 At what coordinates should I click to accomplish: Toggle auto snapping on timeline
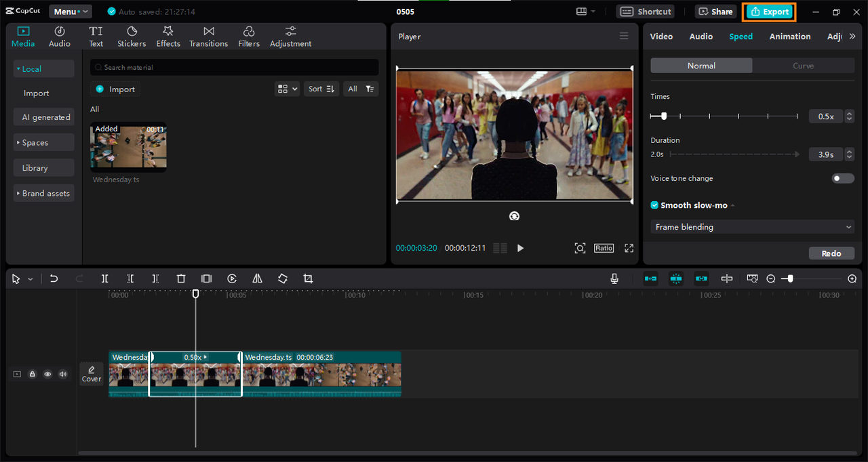tap(676, 278)
